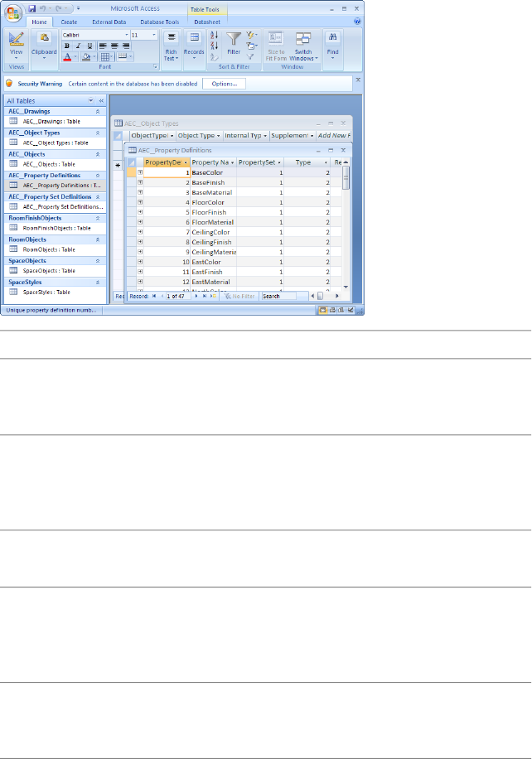Viewport: 532px width, 759px height.
Task: Switch to the Datasheet tab
Action: click(x=207, y=22)
